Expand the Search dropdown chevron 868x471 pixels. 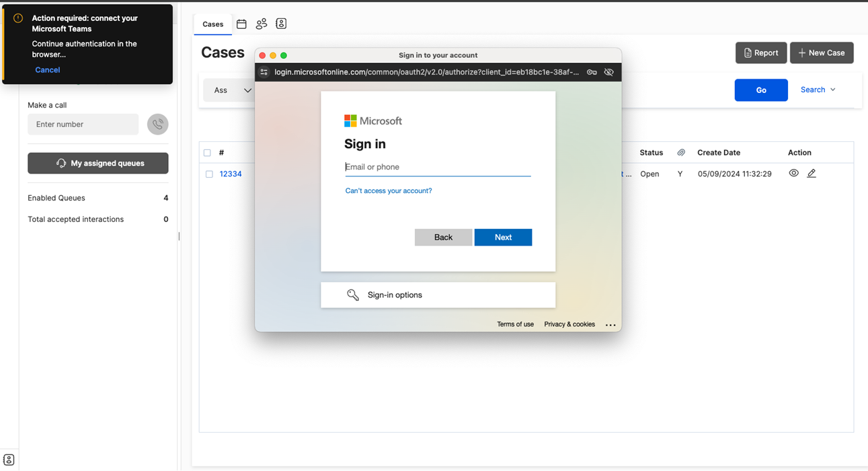point(833,89)
